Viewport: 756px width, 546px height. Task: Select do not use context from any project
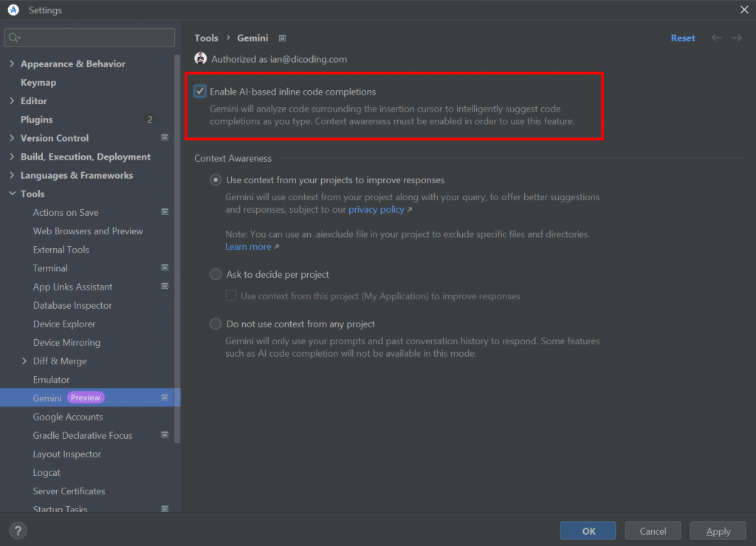pos(215,324)
